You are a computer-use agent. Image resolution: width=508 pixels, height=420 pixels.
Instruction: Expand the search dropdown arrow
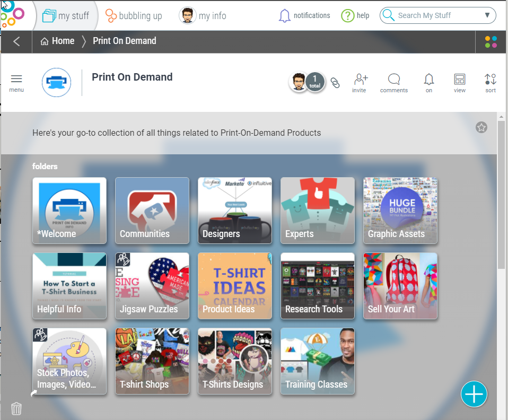487,15
